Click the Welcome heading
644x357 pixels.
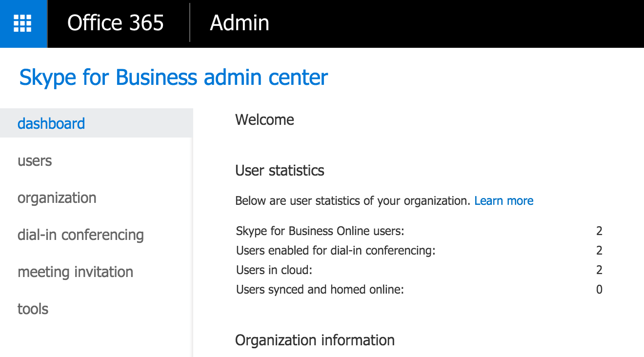click(x=265, y=120)
